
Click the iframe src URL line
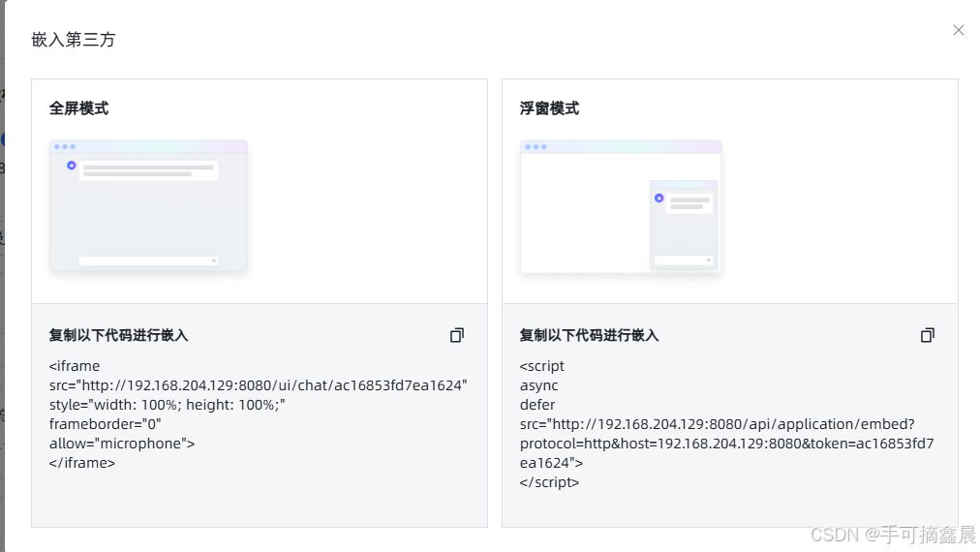pyautogui.click(x=259, y=385)
